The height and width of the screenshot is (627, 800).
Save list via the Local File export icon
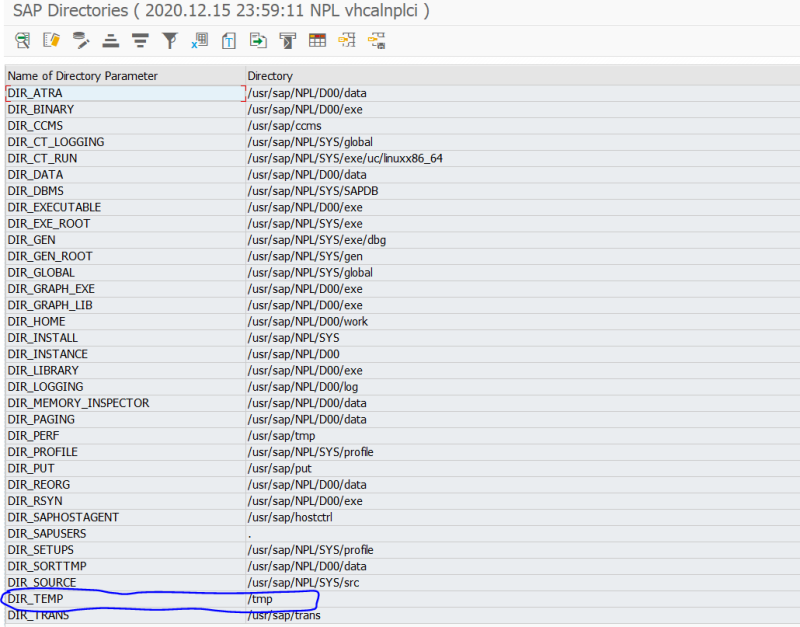[x=258, y=40]
